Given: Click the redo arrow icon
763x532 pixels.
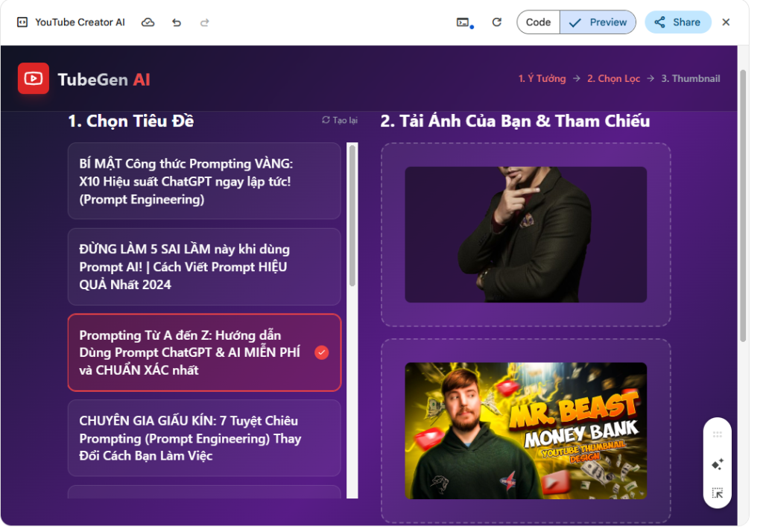Looking at the screenshot, I should point(205,22).
